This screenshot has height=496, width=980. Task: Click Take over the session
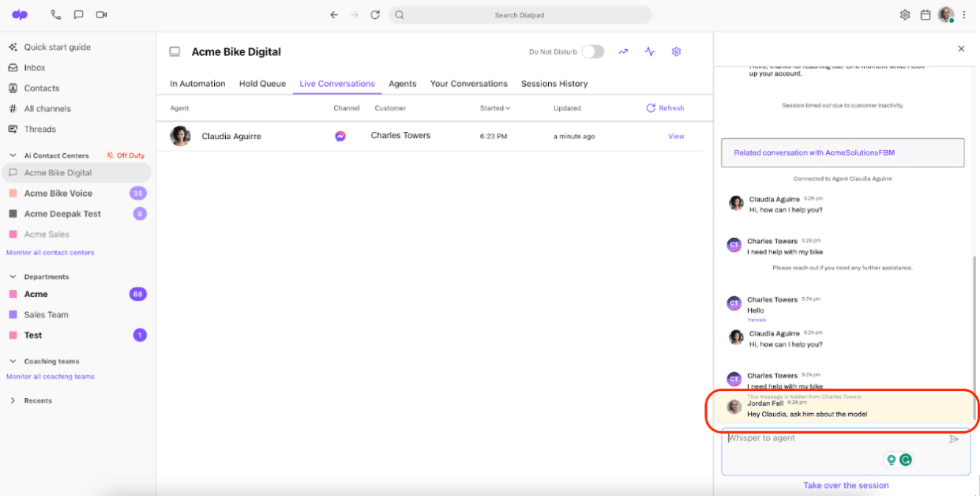[x=846, y=486]
